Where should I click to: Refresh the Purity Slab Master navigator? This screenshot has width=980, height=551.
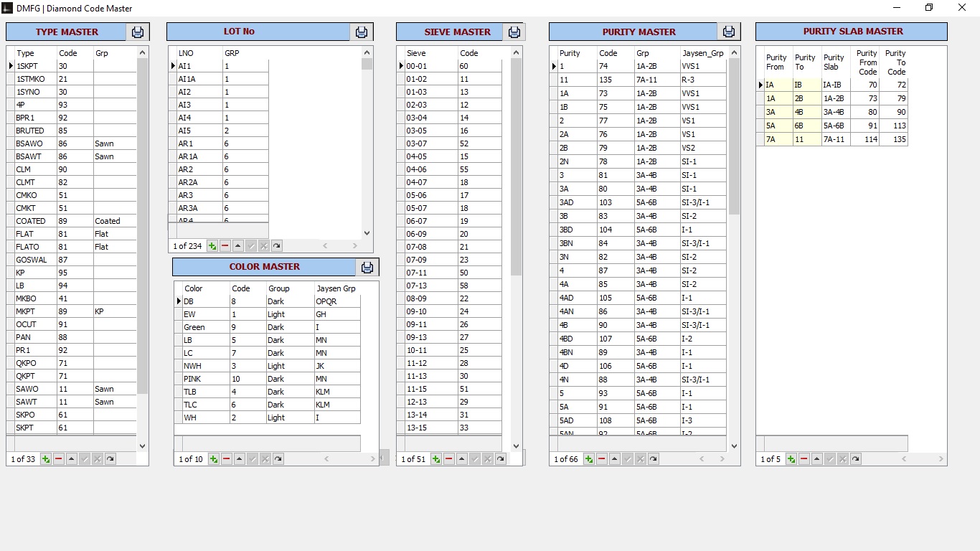856,459
